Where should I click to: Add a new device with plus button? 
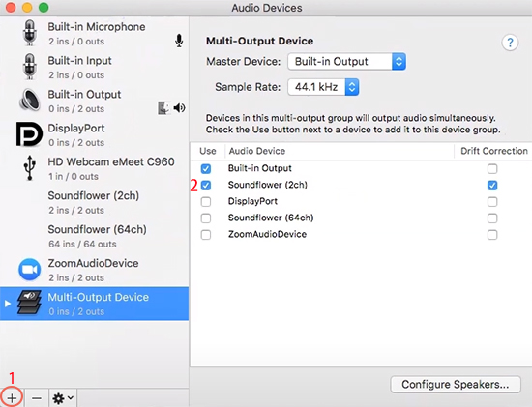tap(12, 398)
